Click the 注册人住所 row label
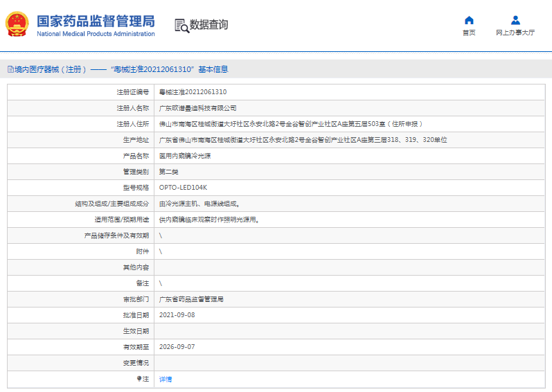552x392 pixels. (x=133, y=124)
